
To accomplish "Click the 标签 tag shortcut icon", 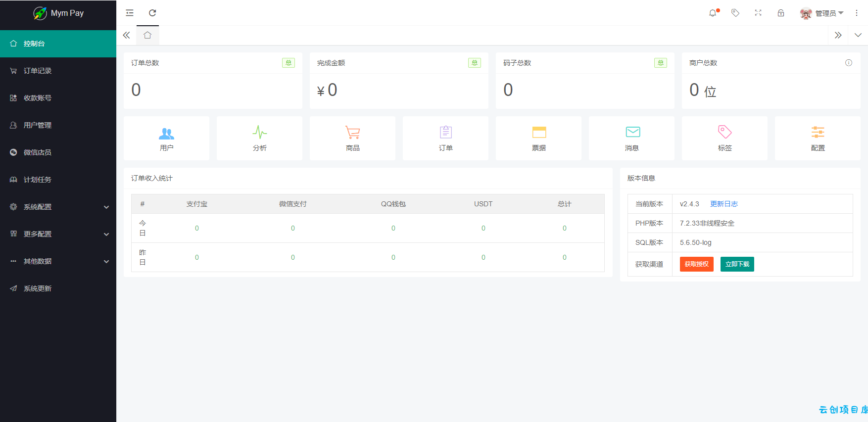I will coord(725,132).
